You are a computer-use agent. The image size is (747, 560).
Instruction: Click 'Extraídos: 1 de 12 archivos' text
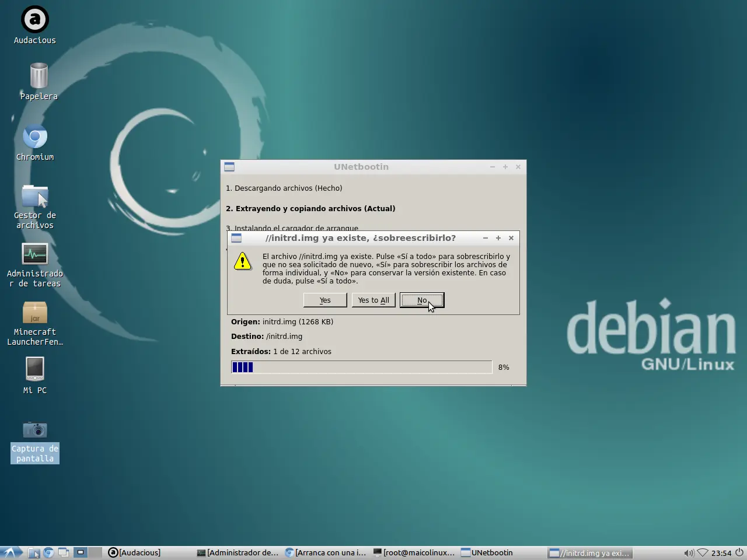click(281, 351)
